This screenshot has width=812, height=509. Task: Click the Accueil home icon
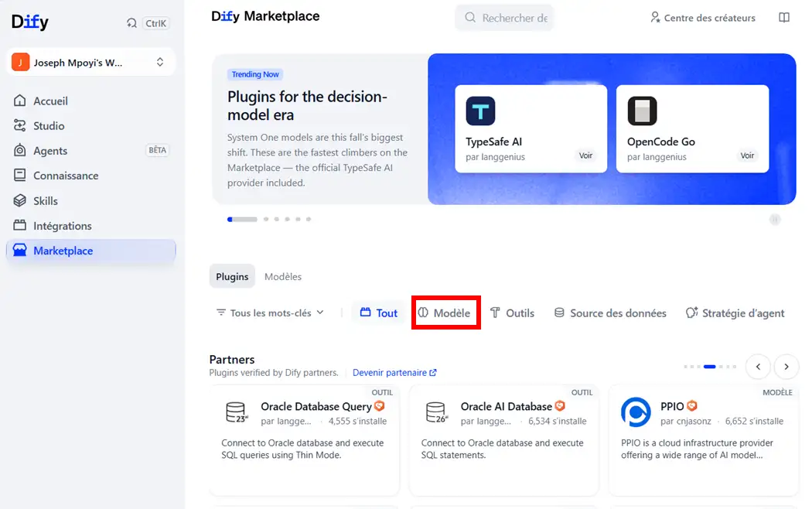[19, 101]
